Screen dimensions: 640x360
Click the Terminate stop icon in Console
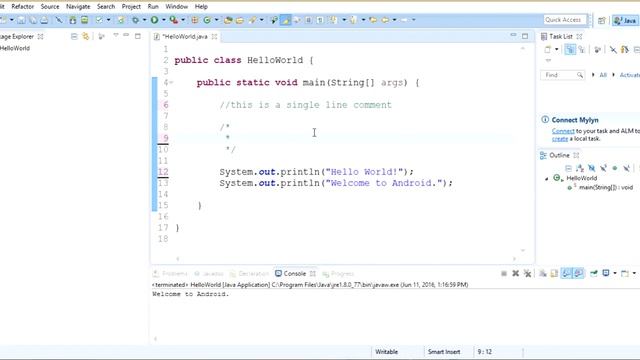[x=504, y=273]
